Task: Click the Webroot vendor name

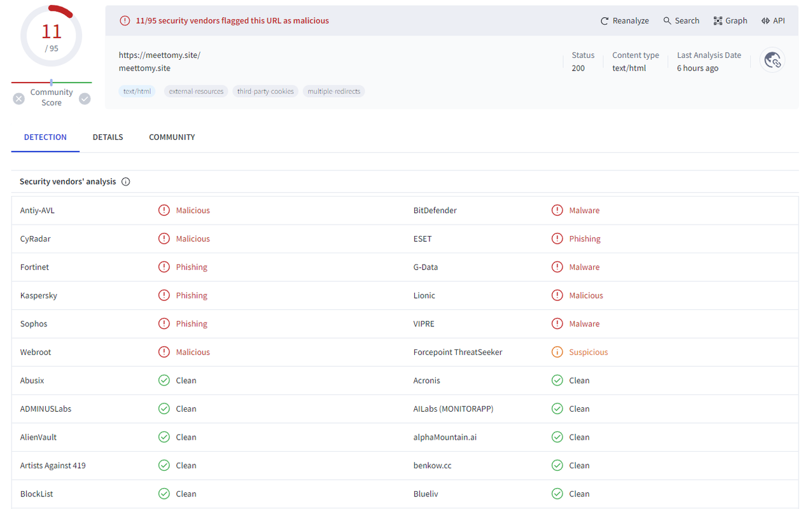Action: [36, 352]
